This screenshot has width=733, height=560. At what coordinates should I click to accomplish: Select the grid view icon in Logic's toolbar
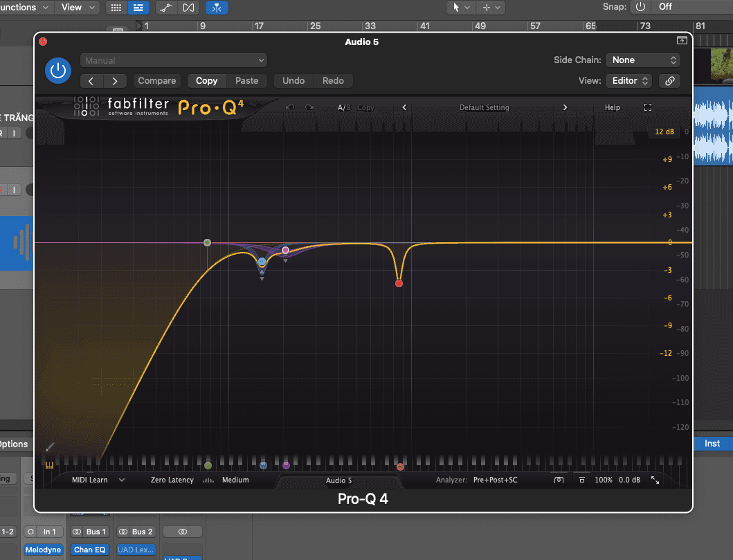116,8
